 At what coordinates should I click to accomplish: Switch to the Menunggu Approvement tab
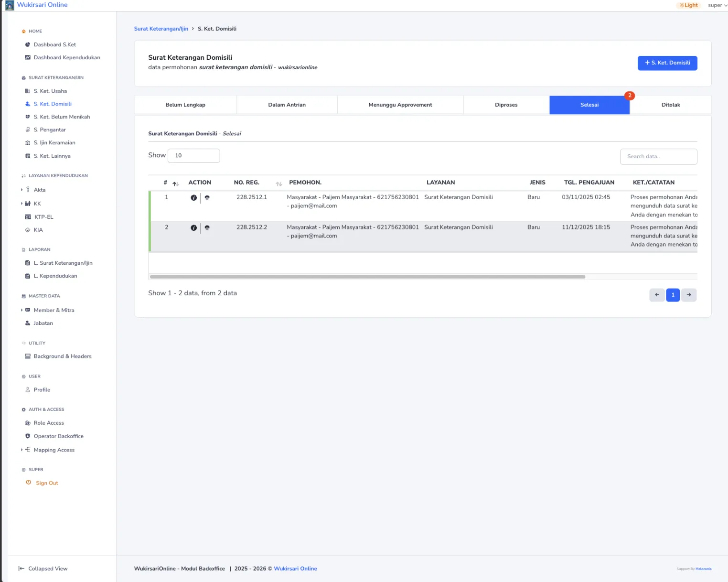400,105
